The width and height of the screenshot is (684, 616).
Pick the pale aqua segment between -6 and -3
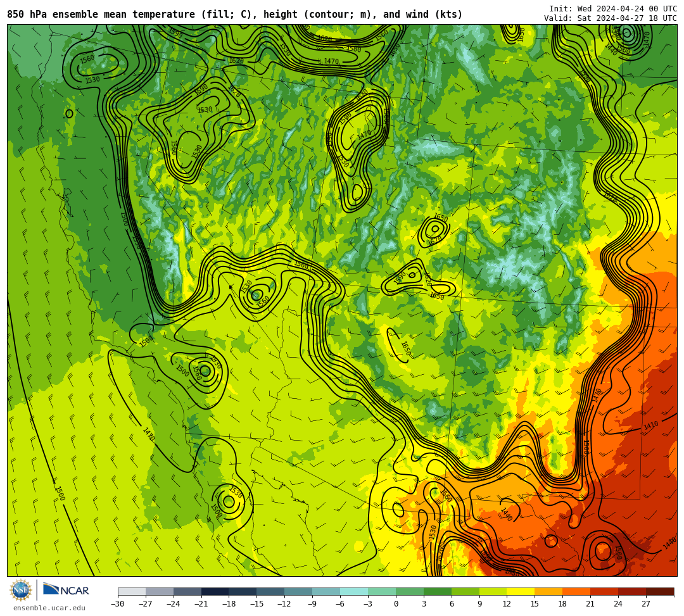point(354,591)
